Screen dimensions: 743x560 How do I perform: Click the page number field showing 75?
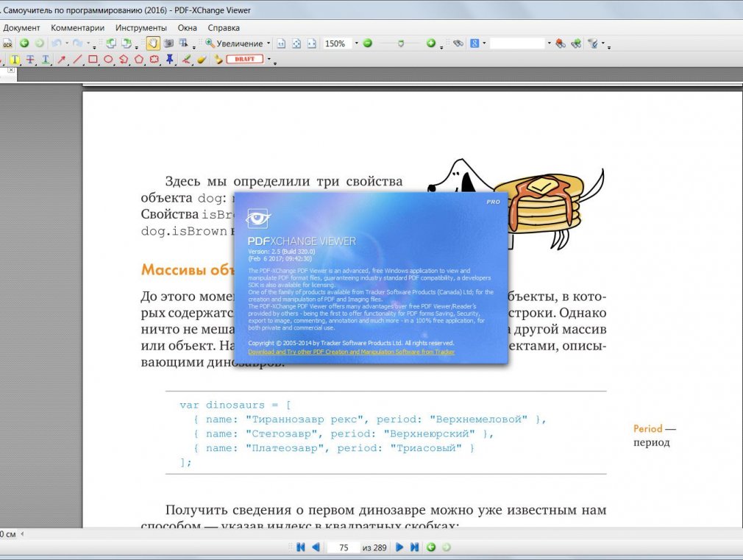344,547
